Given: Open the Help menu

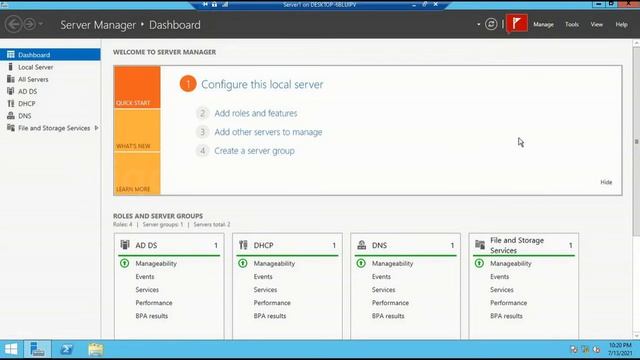Looking at the screenshot, I should pos(621,24).
